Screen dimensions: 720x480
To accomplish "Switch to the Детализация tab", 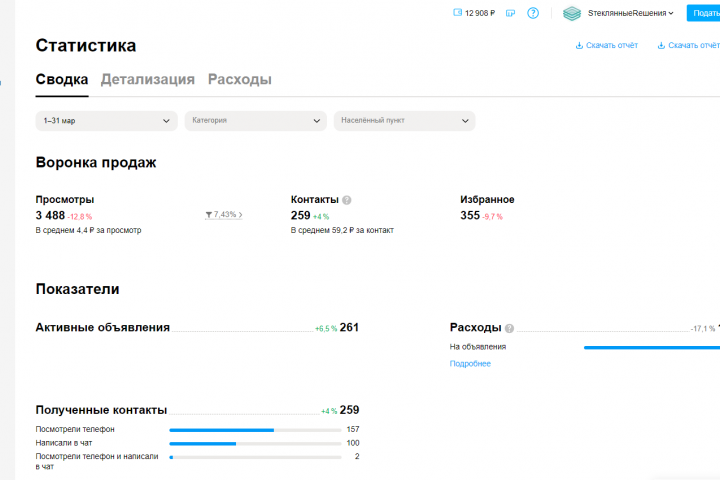I will 148,79.
